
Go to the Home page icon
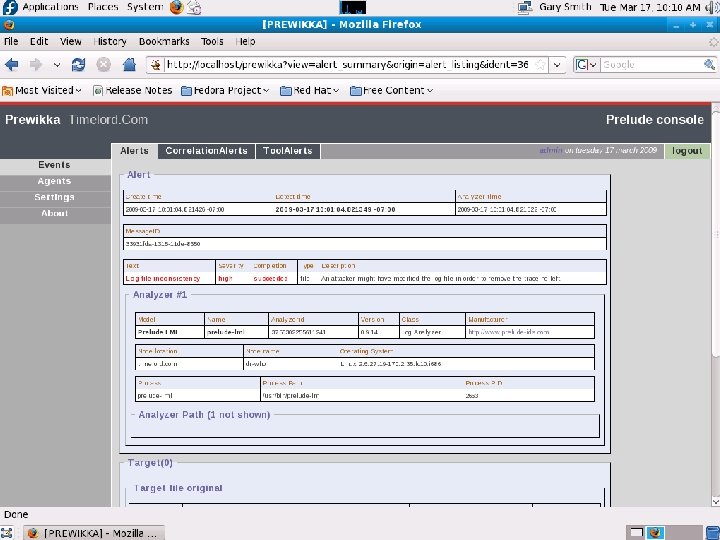[129, 65]
